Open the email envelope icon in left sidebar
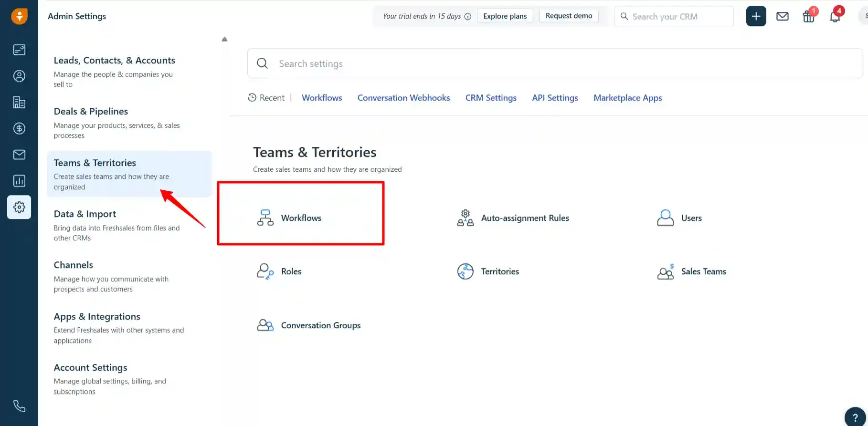The image size is (868, 426). [19, 155]
